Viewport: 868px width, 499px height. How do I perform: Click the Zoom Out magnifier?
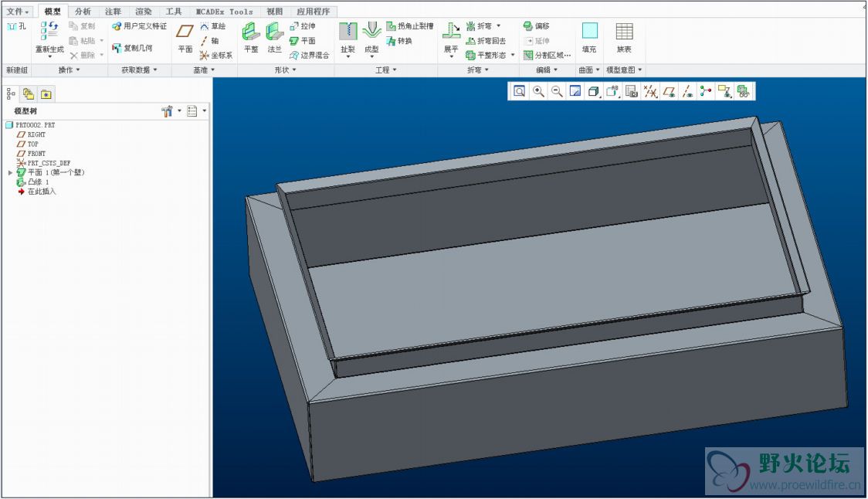click(x=557, y=91)
